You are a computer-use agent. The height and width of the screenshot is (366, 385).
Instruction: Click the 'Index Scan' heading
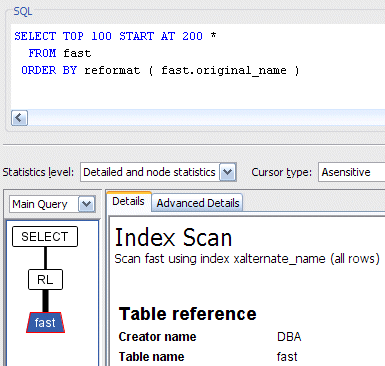point(173,238)
